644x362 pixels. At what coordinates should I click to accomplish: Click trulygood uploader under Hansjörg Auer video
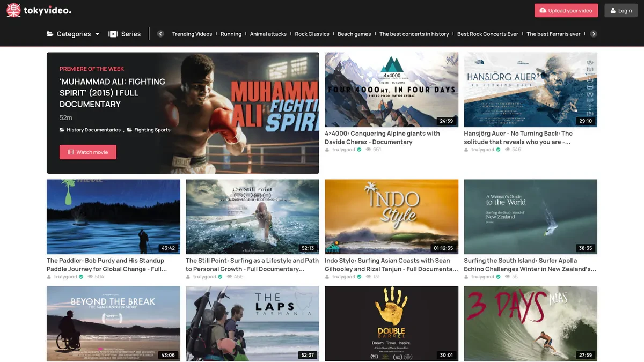coord(482,150)
